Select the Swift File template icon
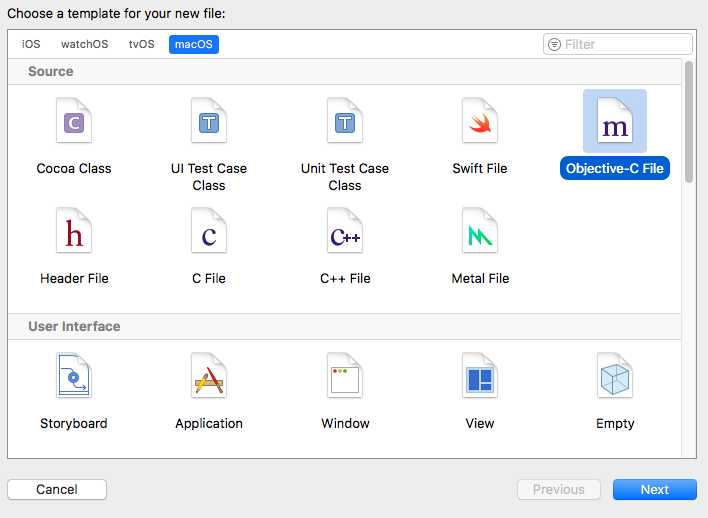The width and height of the screenshot is (708, 518). click(480, 120)
